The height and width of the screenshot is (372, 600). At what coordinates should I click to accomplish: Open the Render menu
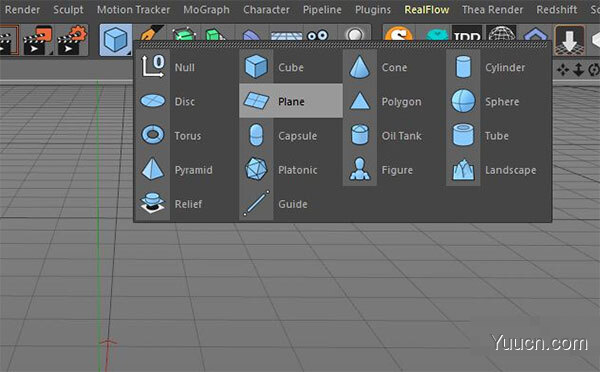[x=22, y=10]
